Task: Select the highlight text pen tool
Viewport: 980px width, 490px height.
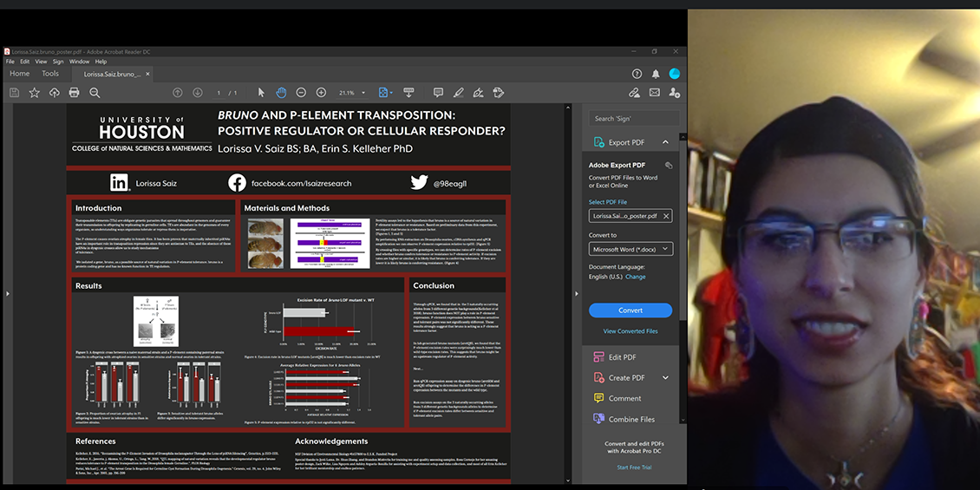Action: click(458, 93)
